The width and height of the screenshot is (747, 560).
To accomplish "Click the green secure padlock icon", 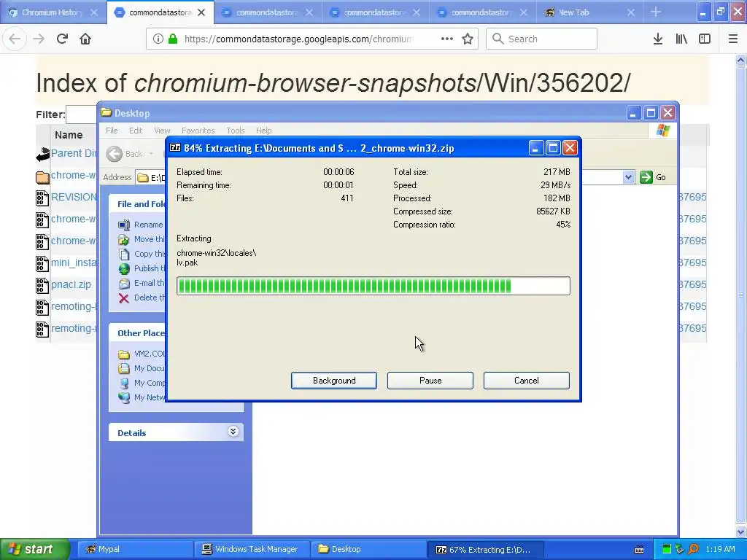I will [x=173, y=39].
